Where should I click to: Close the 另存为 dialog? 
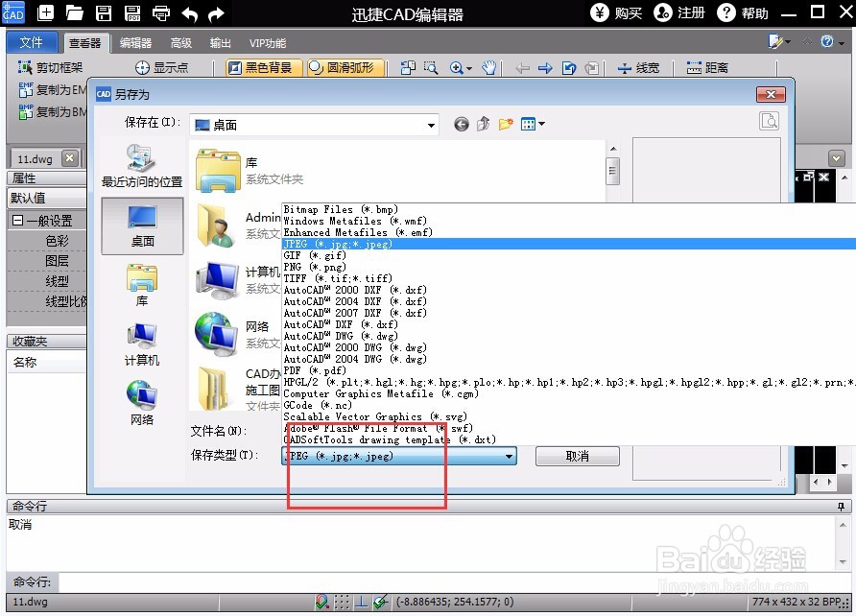(771, 94)
